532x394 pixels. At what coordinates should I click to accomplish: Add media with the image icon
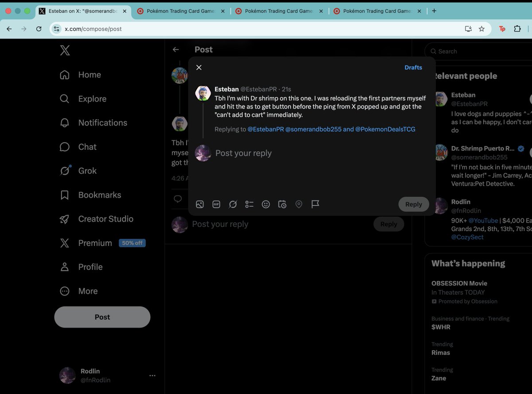point(200,204)
